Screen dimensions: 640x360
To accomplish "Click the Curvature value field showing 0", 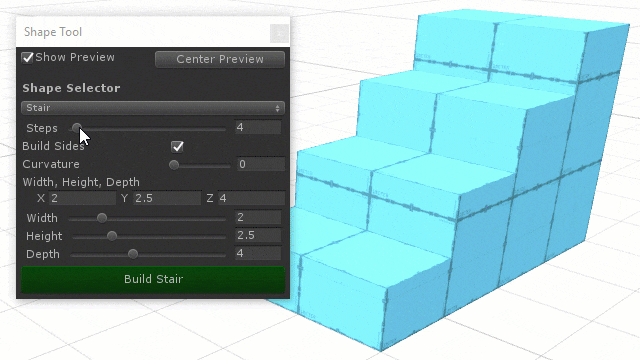I will pos(261,164).
